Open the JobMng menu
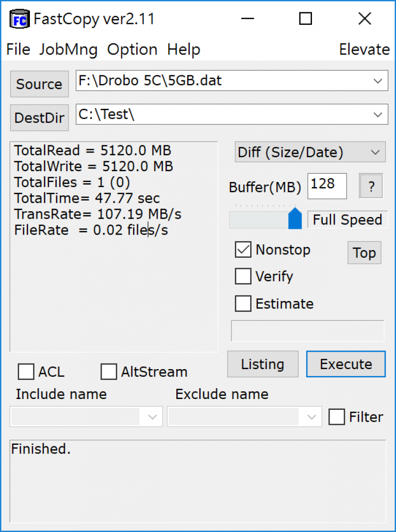 [x=69, y=49]
